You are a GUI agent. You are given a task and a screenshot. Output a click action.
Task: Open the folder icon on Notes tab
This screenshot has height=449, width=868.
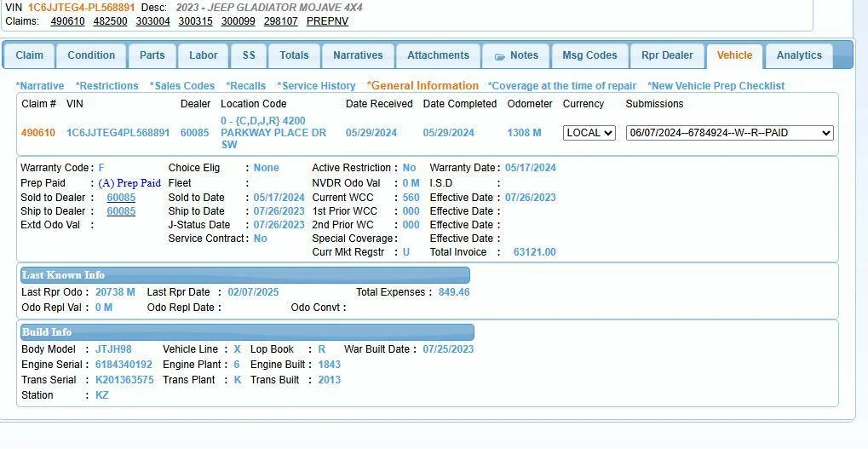[500, 56]
